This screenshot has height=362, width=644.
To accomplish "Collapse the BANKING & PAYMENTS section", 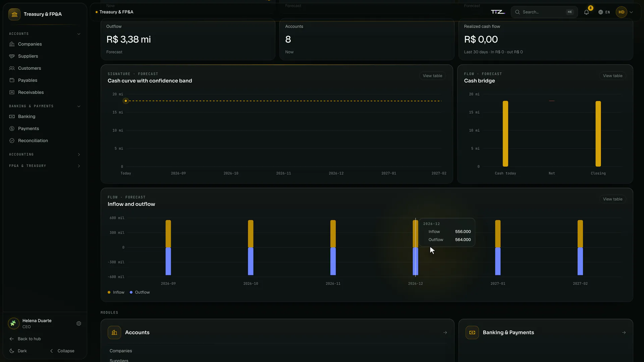I will pyautogui.click(x=45, y=106).
